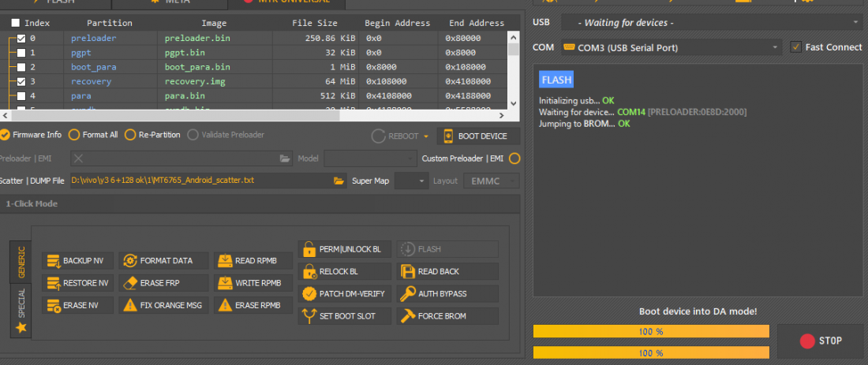Click the Begin Address column header
868x365 pixels.
coord(398,23)
